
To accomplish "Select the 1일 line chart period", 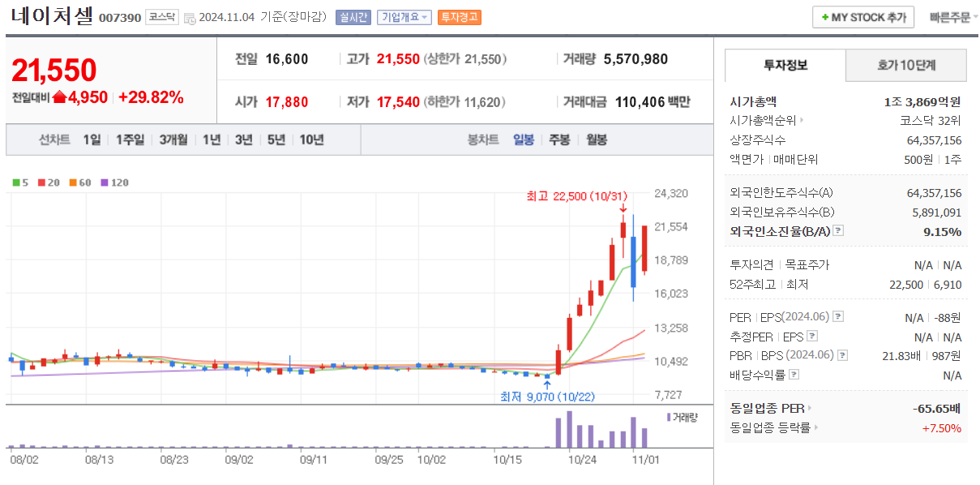I will tap(92, 139).
